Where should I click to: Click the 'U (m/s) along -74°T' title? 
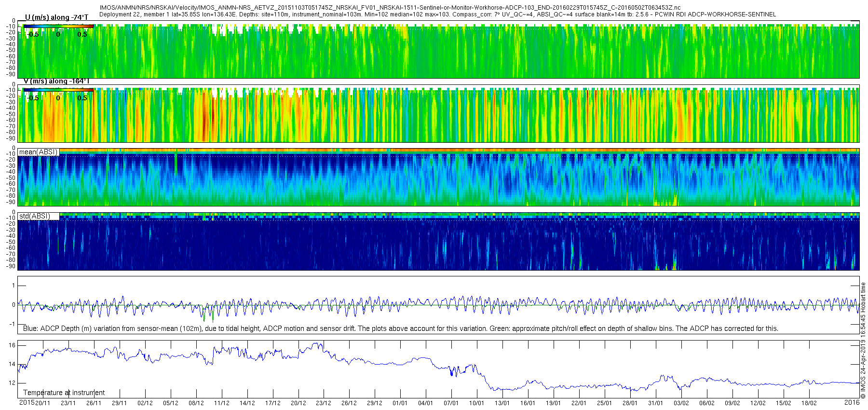tap(56, 17)
